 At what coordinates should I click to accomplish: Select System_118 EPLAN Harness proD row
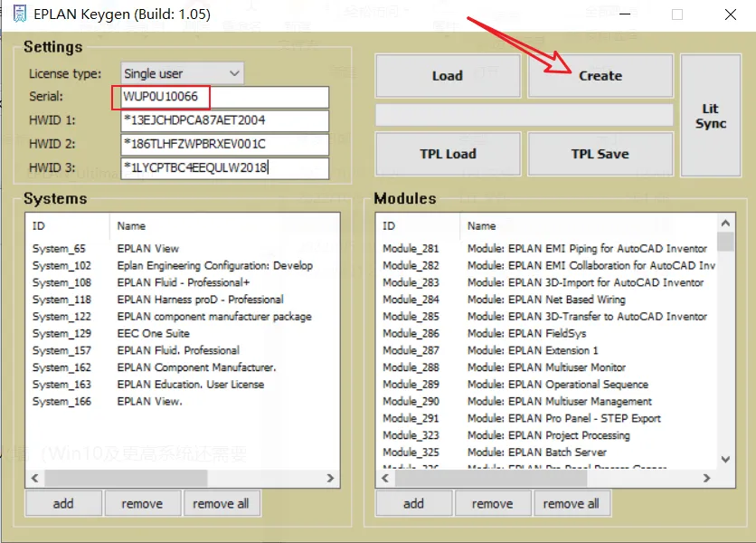point(183,300)
